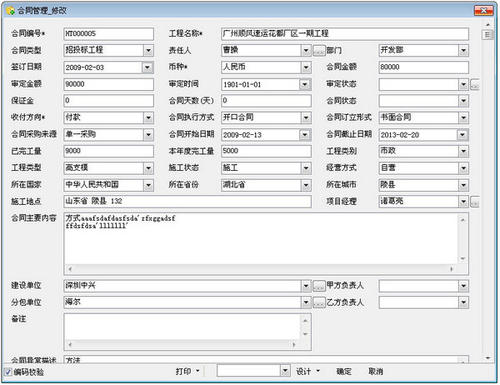Expand the 部门 dropdown

click(x=463, y=51)
